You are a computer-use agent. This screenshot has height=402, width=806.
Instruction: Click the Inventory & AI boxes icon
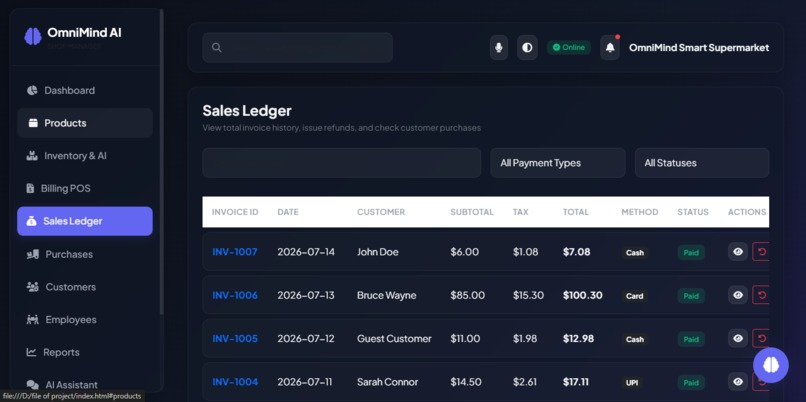pyautogui.click(x=32, y=156)
